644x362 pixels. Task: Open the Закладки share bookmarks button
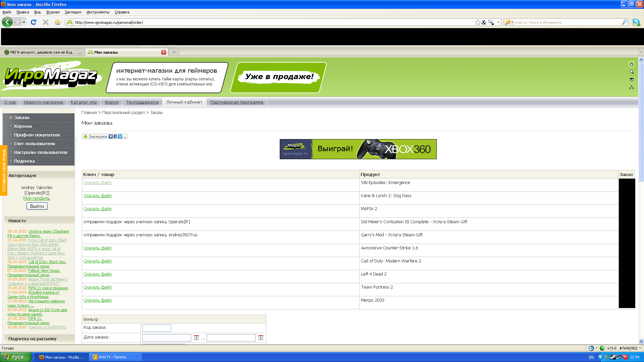pos(105,136)
